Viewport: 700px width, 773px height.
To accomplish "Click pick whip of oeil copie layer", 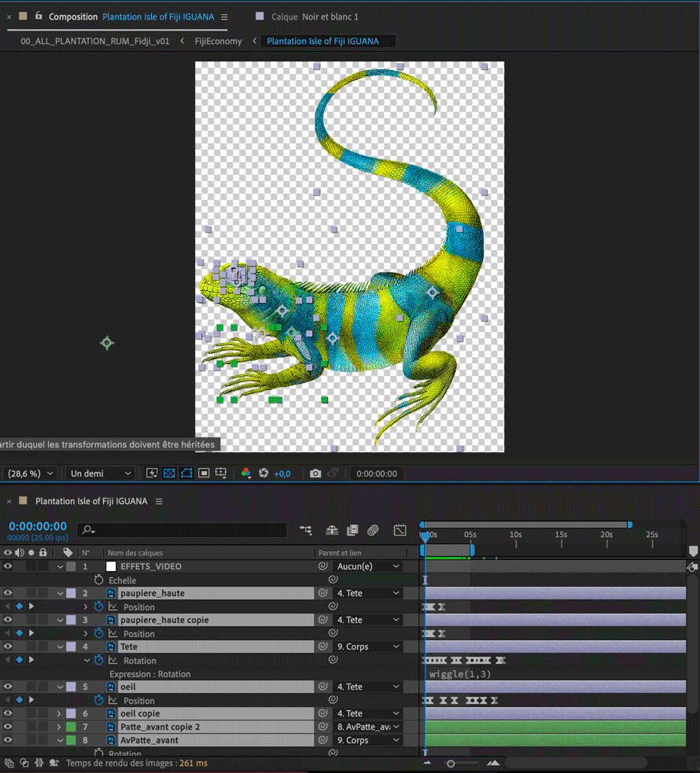I will 323,713.
